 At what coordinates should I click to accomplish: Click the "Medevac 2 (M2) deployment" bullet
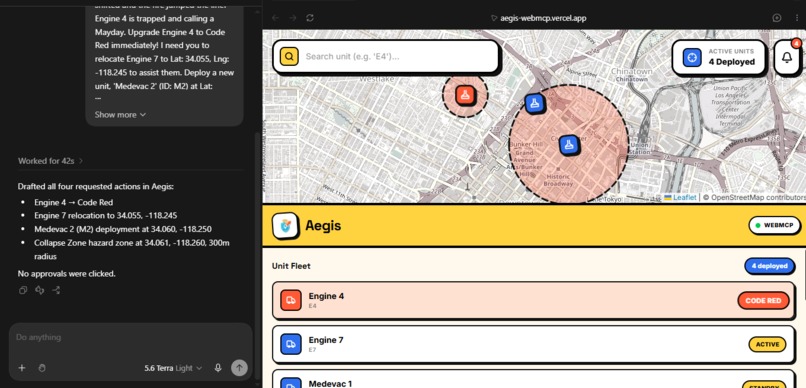pos(123,229)
